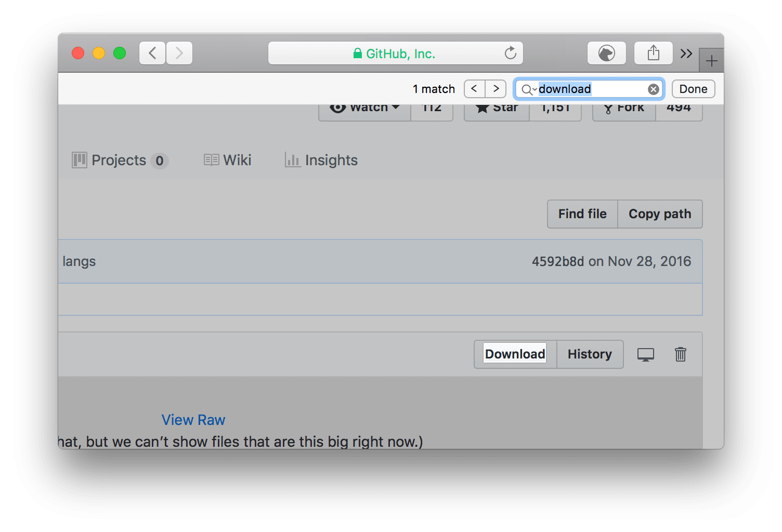Click the extension icon in the Safari toolbar
This screenshot has height=532, width=782.
pyautogui.click(x=606, y=53)
